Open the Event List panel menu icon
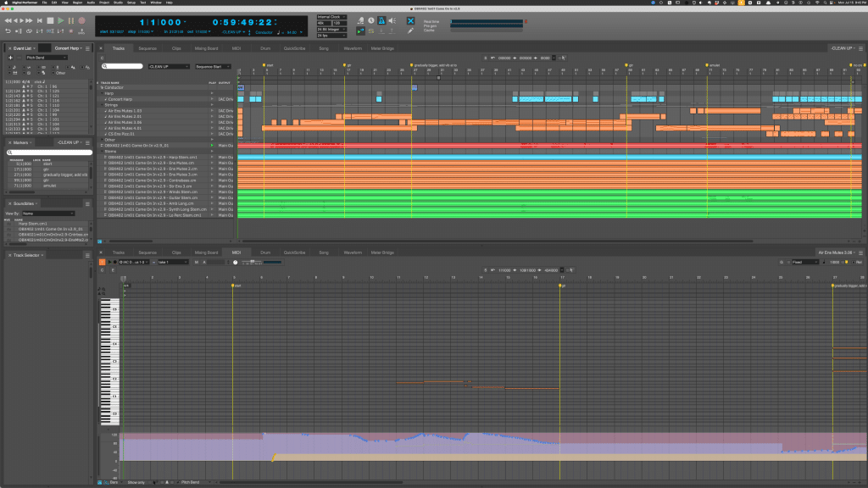Viewport: 868px width, 488px height. (x=88, y=48)
